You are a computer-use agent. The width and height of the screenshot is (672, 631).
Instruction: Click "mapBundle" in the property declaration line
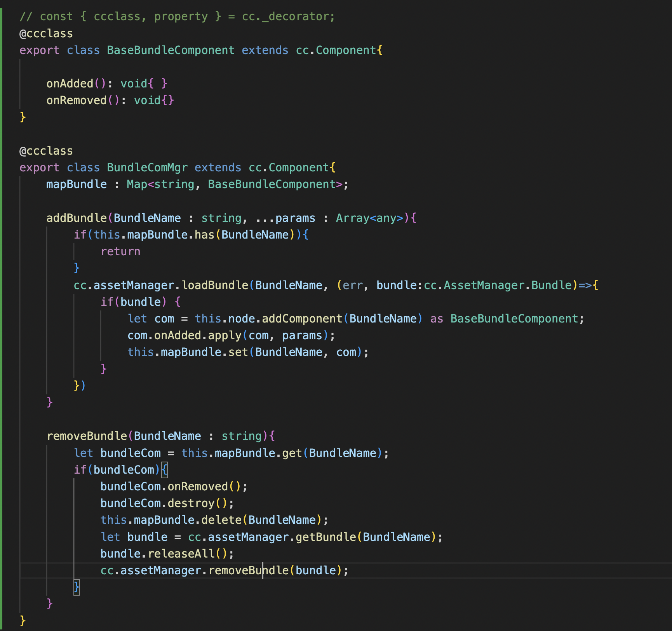[77, 184]
